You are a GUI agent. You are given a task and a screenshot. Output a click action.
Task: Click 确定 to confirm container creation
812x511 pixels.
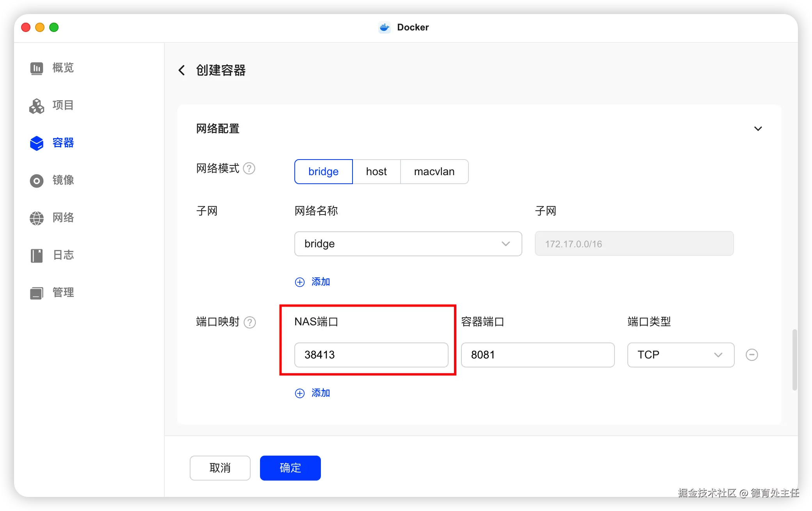point(290,468)
